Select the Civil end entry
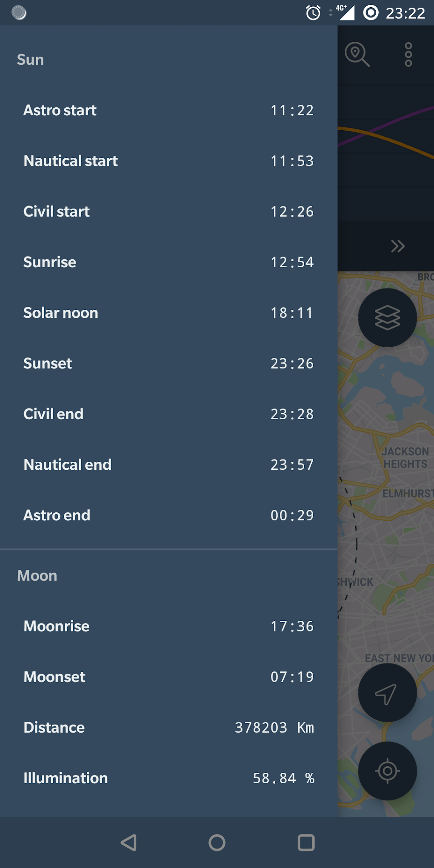The image size is (434, 868). [x=168, y=413]
